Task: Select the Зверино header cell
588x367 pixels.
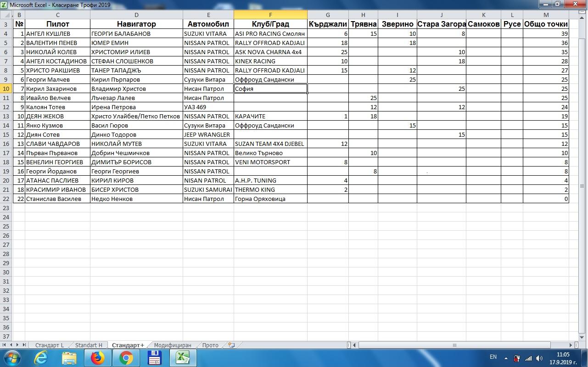Action: click(398, 24)
